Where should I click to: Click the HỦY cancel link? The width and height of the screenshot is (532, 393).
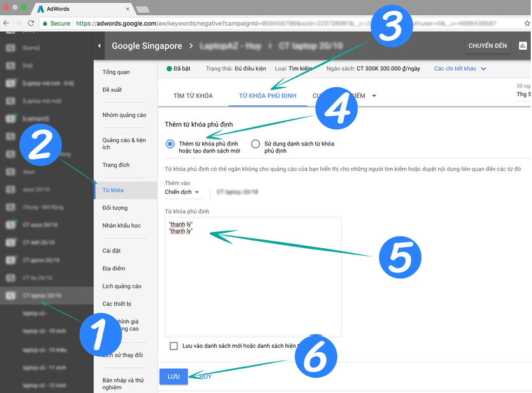(x=205, y=376)
